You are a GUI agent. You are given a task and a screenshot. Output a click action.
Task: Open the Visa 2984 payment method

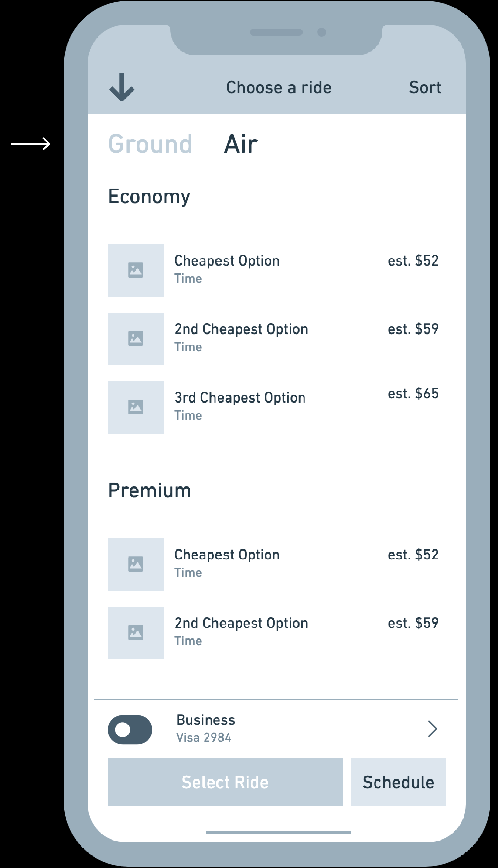204,738
